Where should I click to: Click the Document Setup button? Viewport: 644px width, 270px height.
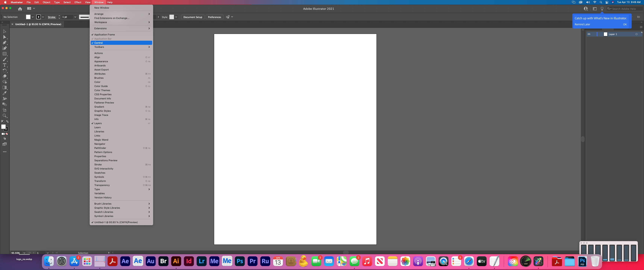192,17
